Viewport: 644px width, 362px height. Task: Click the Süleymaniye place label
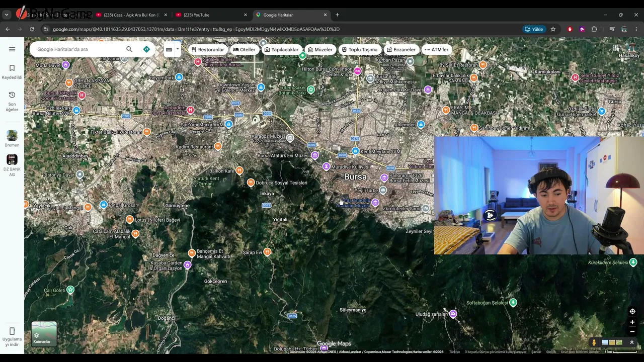[353, 310]
